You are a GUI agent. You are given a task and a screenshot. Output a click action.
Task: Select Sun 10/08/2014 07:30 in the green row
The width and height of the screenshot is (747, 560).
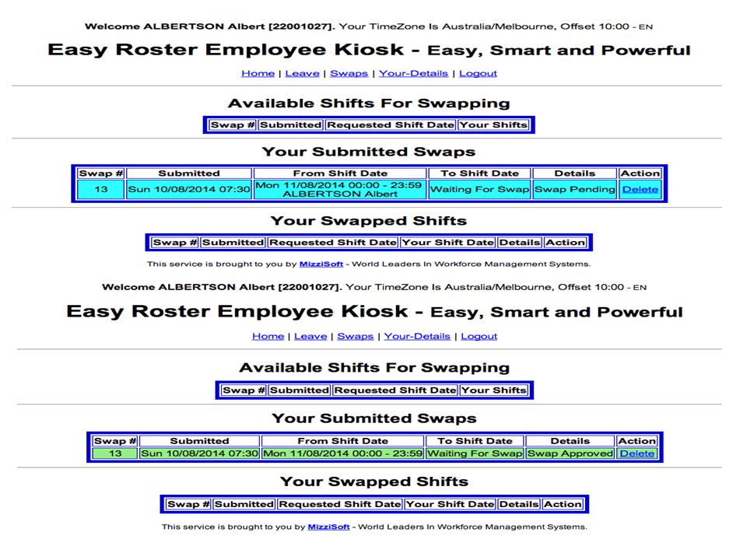[x=200, y=453]
